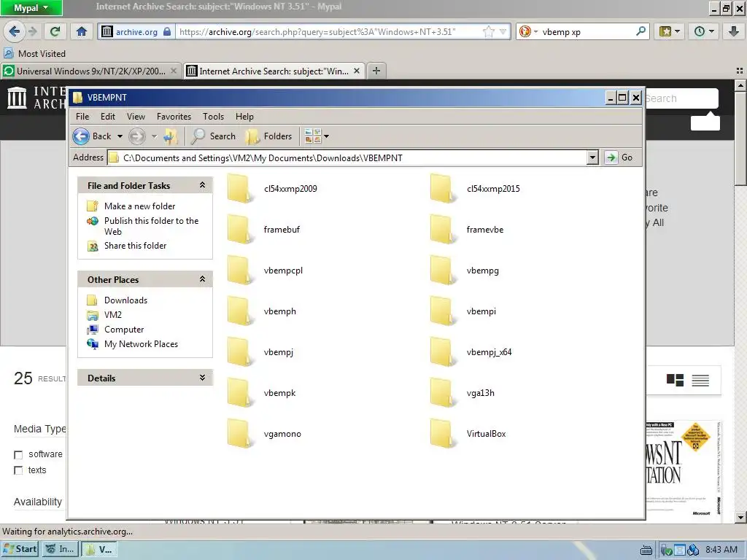Open the URL bar history dropdown
The height and width of the screenshot is (560, 747).
(x=503, y=32)
